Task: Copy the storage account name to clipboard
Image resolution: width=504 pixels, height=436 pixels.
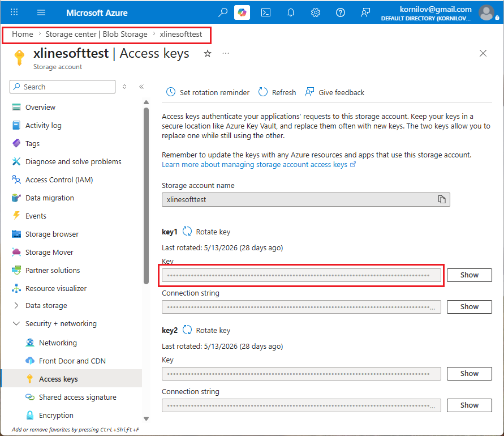Action: pyautogui.click(x=442, y=199)
